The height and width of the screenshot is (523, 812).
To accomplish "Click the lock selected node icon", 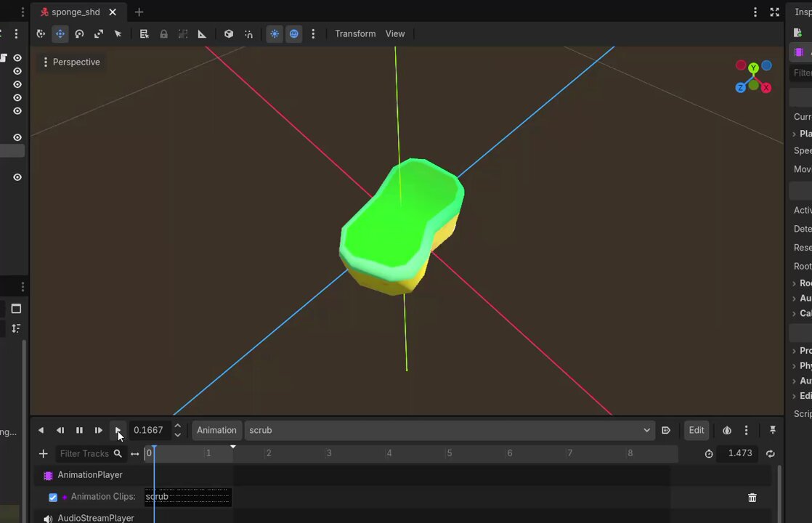I will [x=163, y=33].
